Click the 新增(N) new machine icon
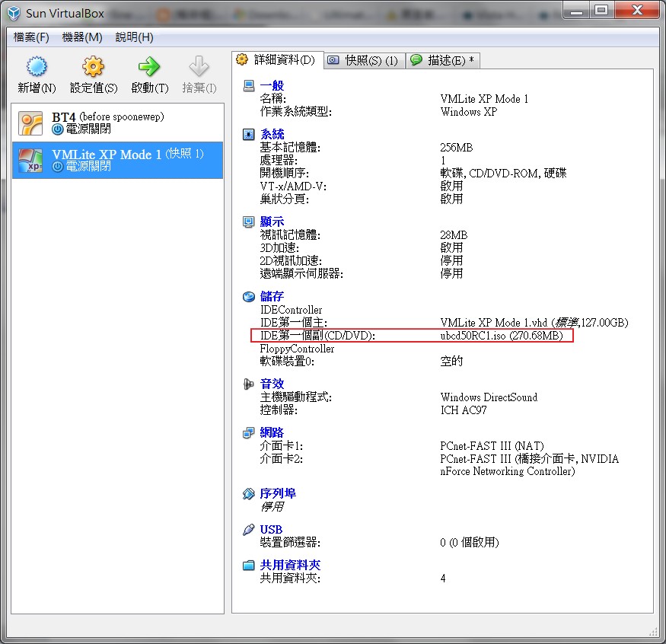This screenshot has height=644, width=666. click(37, 67)
